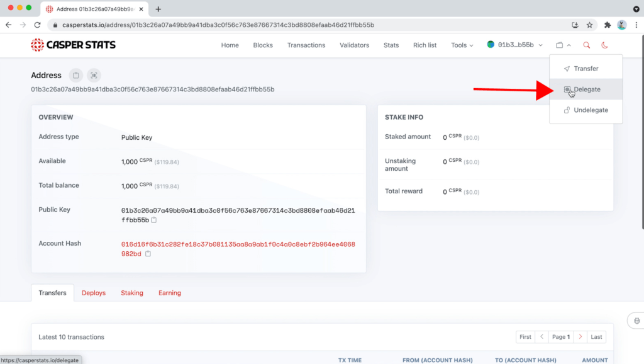Click the Last page button
This screenshot has height=364, width=644.
point(597,337)
